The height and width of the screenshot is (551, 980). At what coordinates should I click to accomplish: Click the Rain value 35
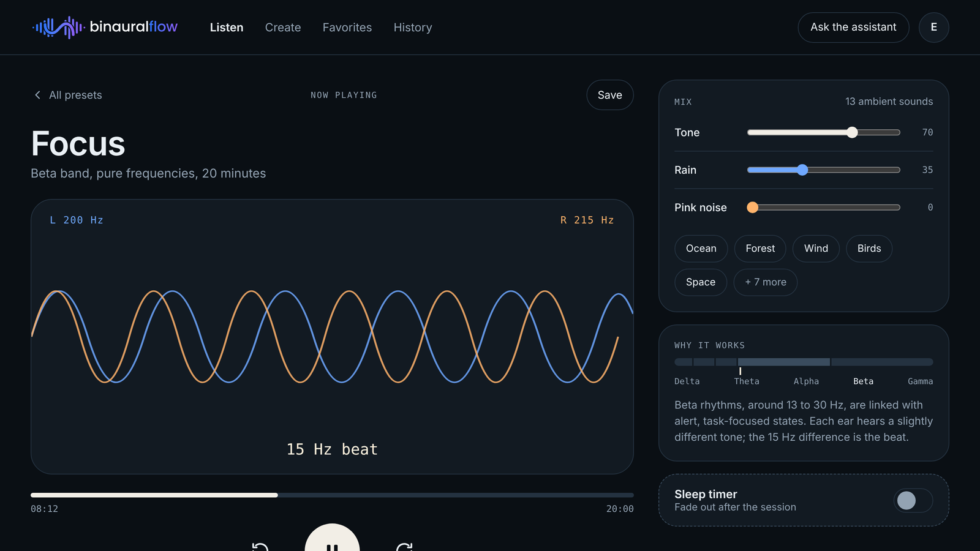(x=927, y=170)
